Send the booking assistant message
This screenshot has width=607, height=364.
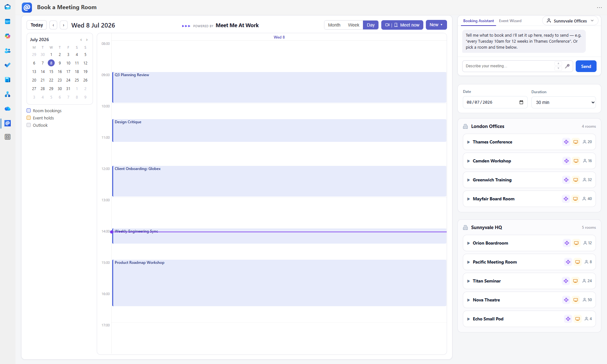[586, 66]
